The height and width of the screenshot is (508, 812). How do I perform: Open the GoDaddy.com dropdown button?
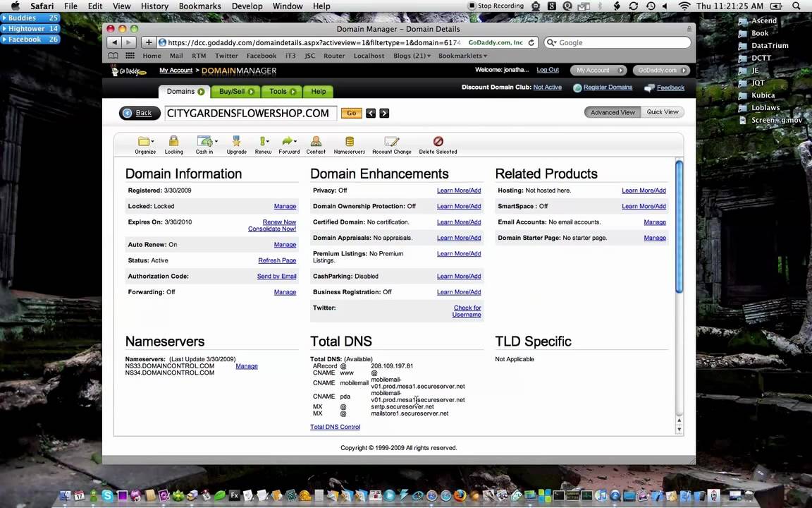662,70
